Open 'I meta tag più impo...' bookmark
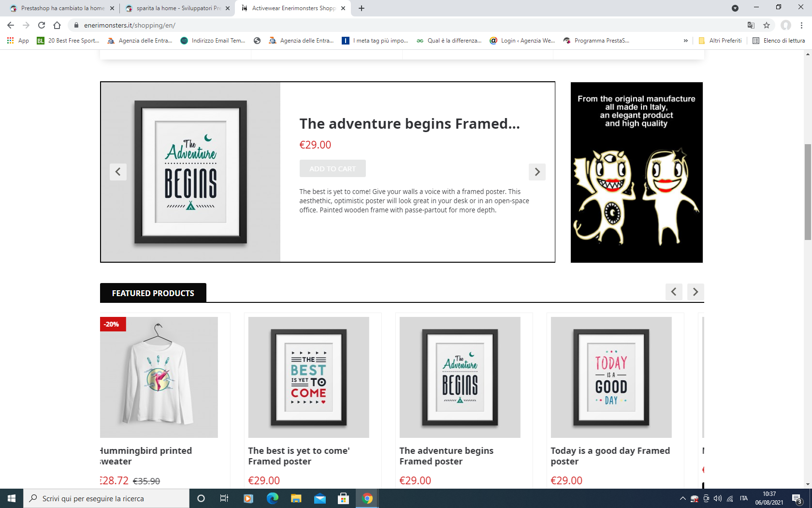 375,41
